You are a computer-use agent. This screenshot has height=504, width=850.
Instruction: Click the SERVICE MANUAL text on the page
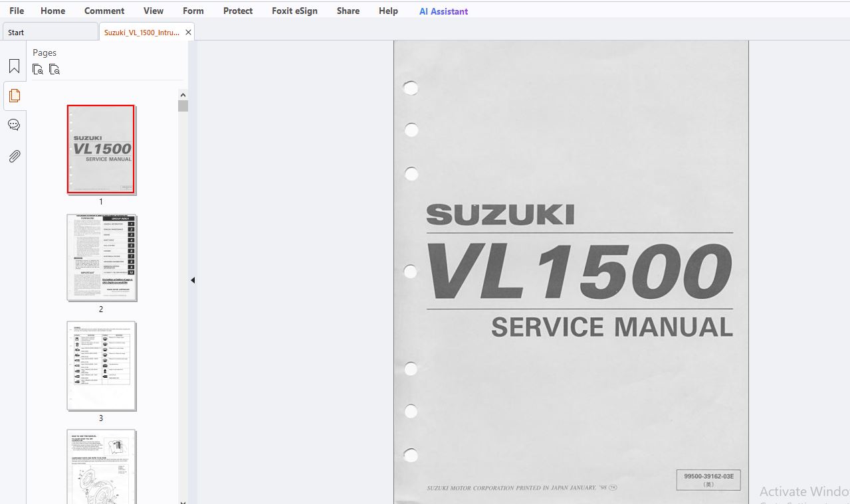coord(612,327)
